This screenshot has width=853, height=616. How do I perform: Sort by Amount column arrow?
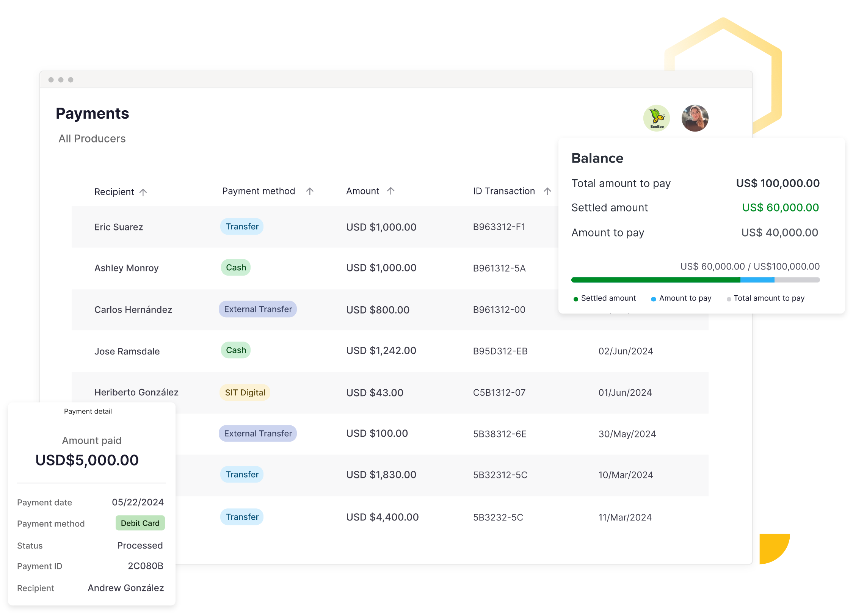pyautogui.click(x=390, y=191)
